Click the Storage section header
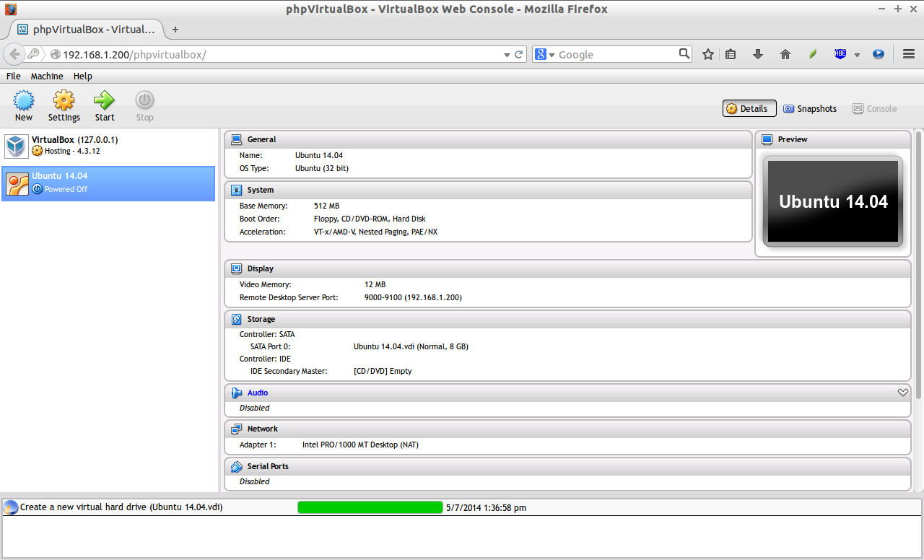Viewport: 924px width, 560px height. point(568,319)
